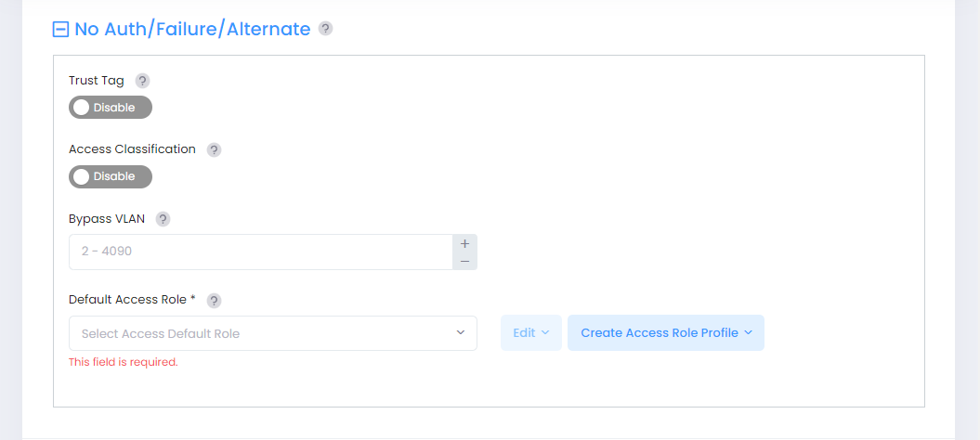
Task: Click the Access Classification label
Action: tap(132, 149)
